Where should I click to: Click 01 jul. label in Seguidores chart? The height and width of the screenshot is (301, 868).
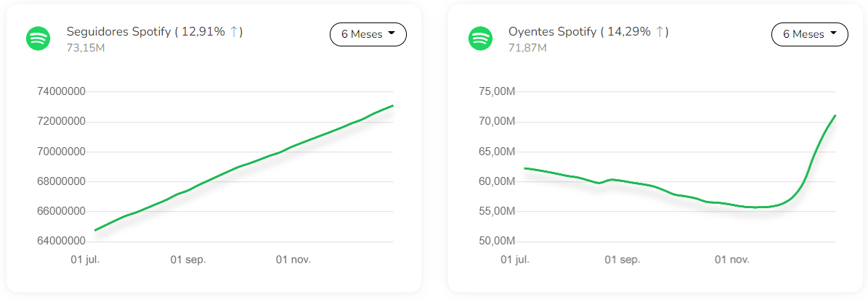pos(85,260)
